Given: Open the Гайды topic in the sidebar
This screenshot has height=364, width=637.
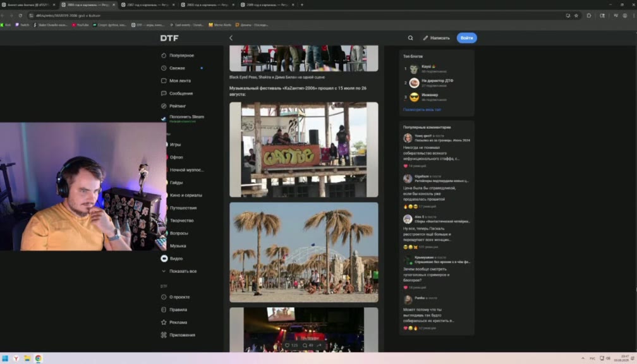Looking at the screenshot, I should point(176,183).
